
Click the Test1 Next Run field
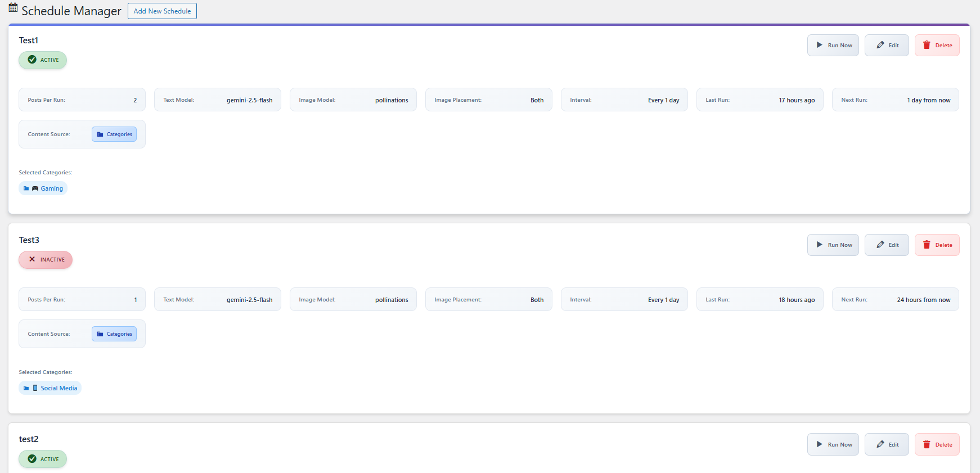895,100
